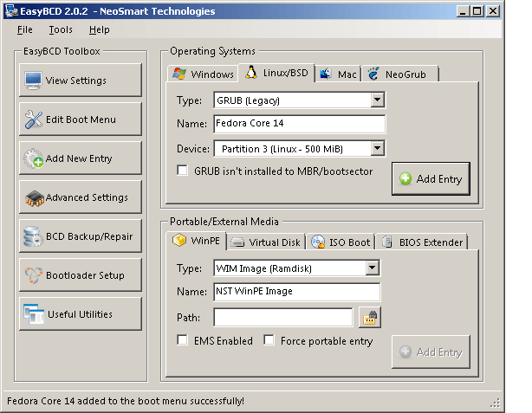Viewport: 532px width, 413px height.
Task: Switch to the Mac tab label
Action: [x=347, y=74]
